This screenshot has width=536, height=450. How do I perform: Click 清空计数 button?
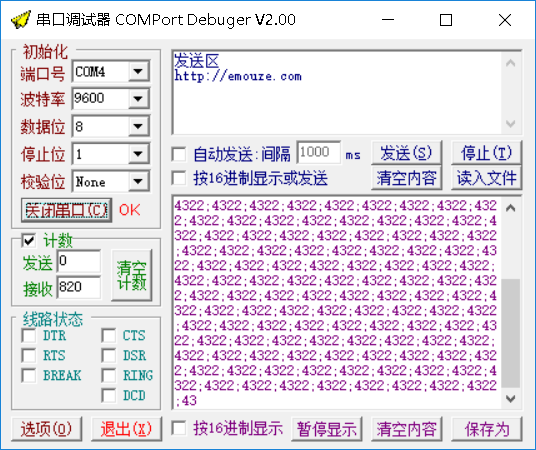pos(132,275)
